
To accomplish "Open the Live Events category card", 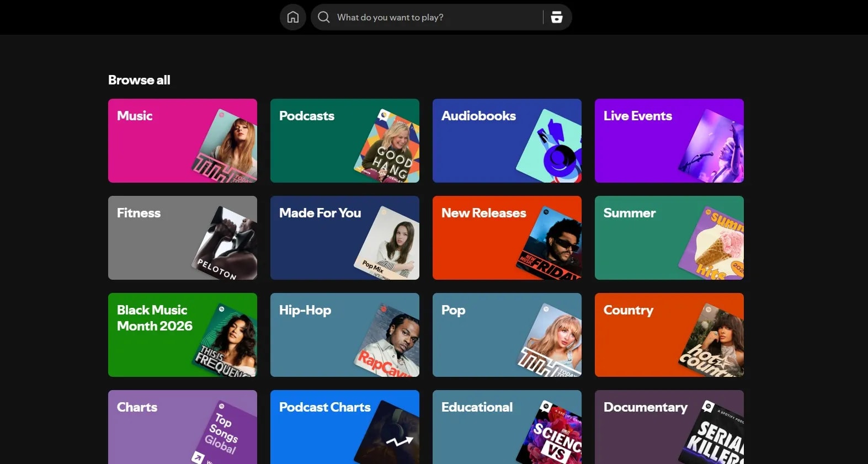I will pyautogui.click(x=669, y=141).
